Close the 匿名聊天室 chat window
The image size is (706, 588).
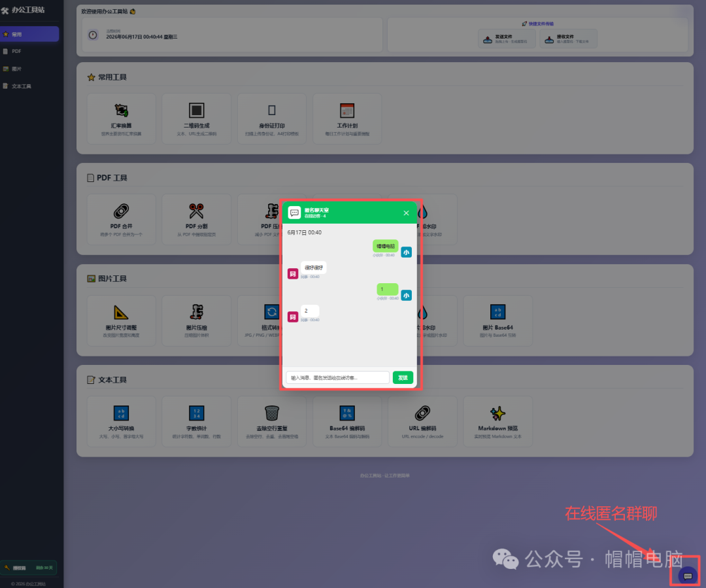[406, 213]
